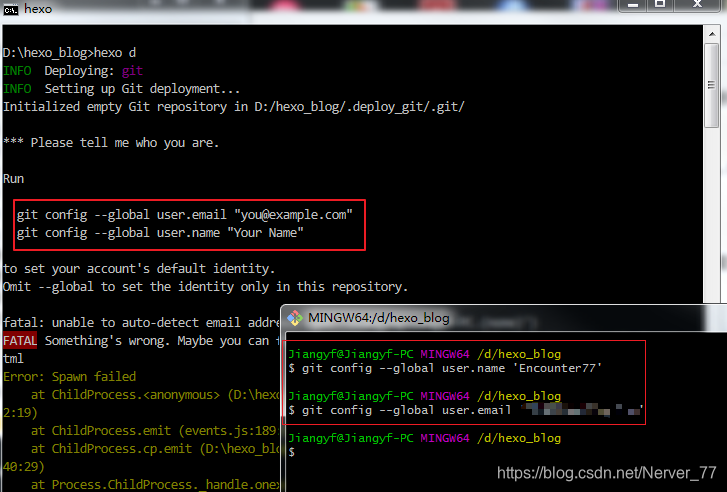Click the 'D:\hexo_blog>hexo d' command line

point(70,53)
